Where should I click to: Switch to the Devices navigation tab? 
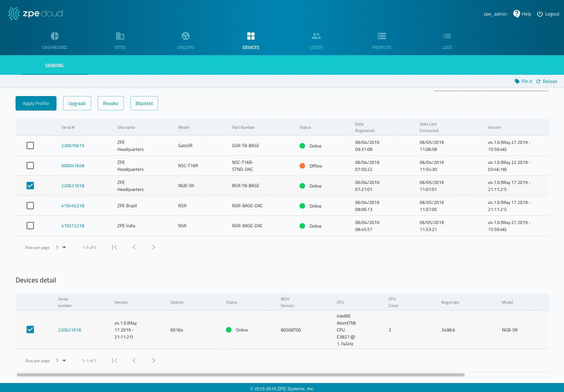tap(251, 40)
